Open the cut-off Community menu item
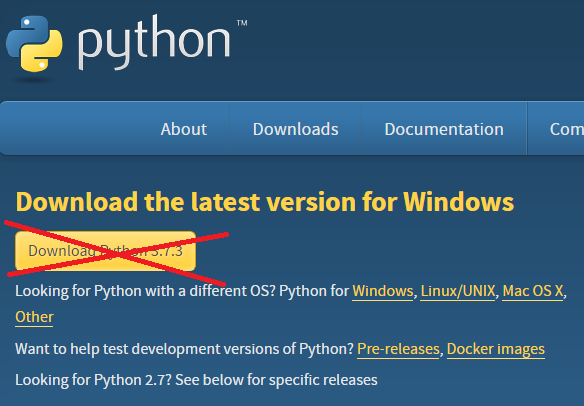The width and height of the screenshot is (584, 406). tap(566, 129)
